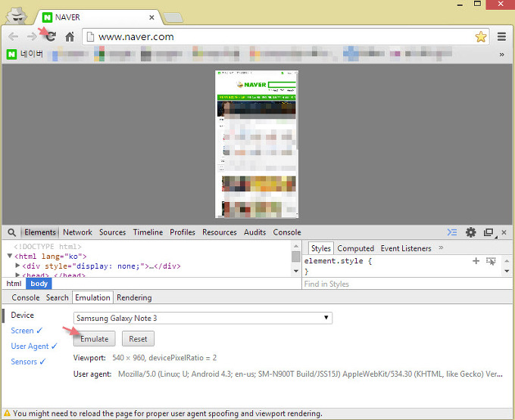Reload the page with the refresh icon

tap(51, 36)
